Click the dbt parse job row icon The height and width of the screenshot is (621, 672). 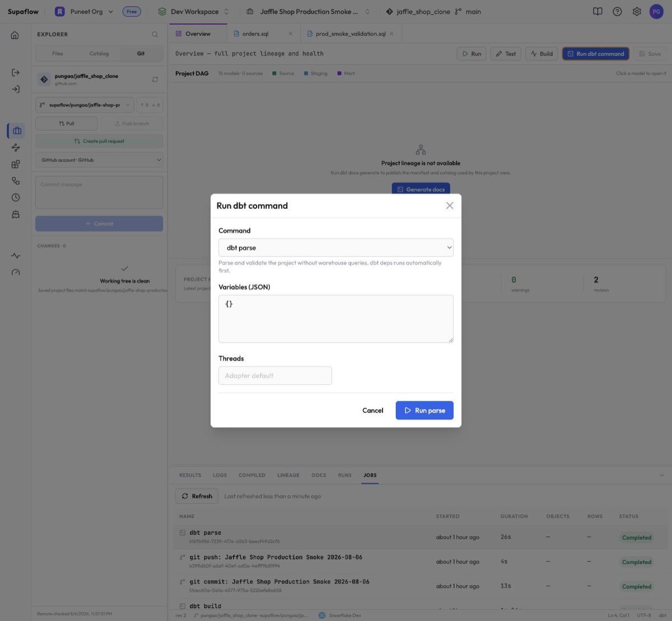point(183,533)
